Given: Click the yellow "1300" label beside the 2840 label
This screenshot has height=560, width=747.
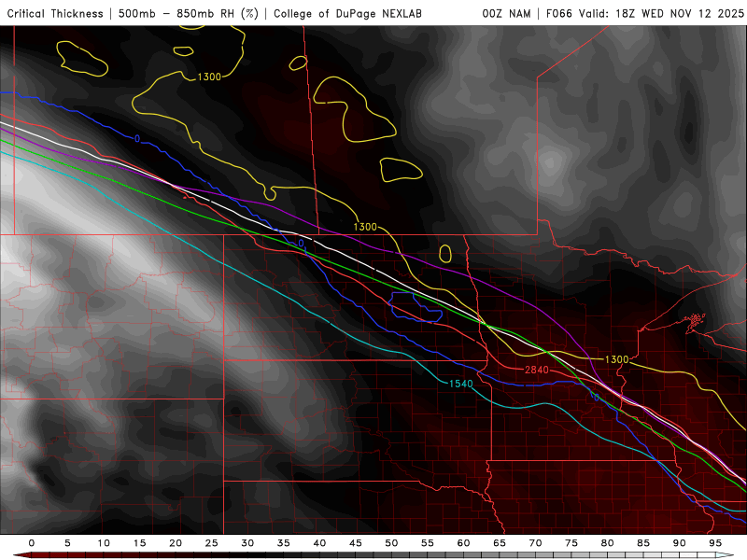Looking at the screenshot, I should pyautogui.click(x=616, y=359).
